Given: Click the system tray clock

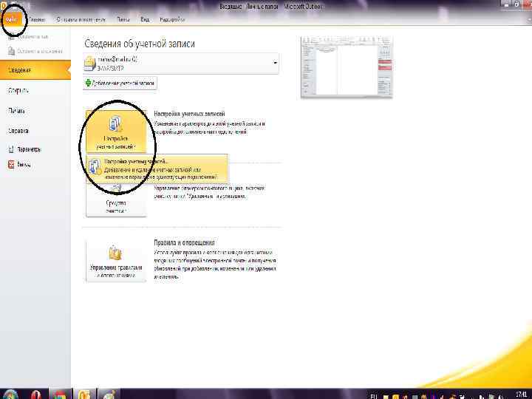Looking at the screenshot, I should [x=521, y=395].
